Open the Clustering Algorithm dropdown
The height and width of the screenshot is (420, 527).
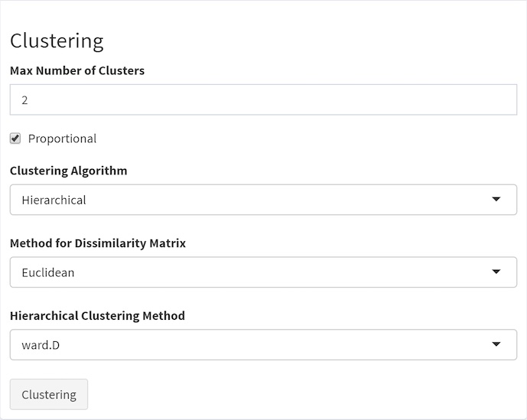[263, 200]
